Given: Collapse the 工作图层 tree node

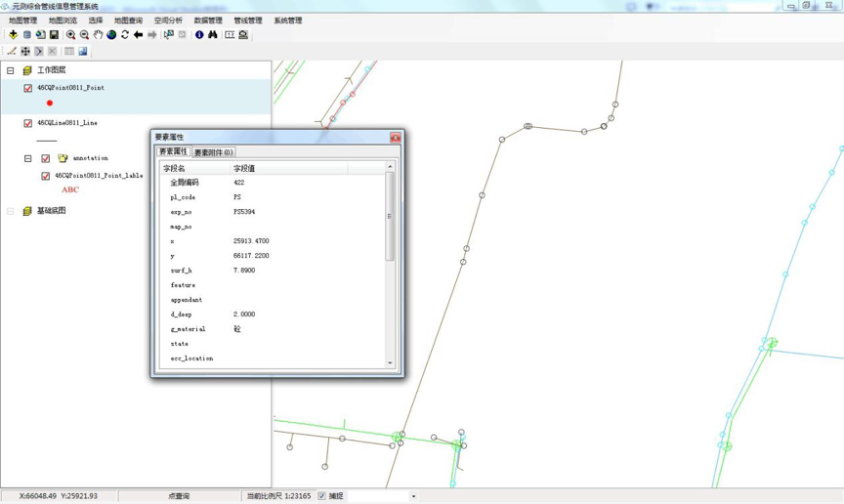Looking at the screenshot, I should [x=11, y=70].
